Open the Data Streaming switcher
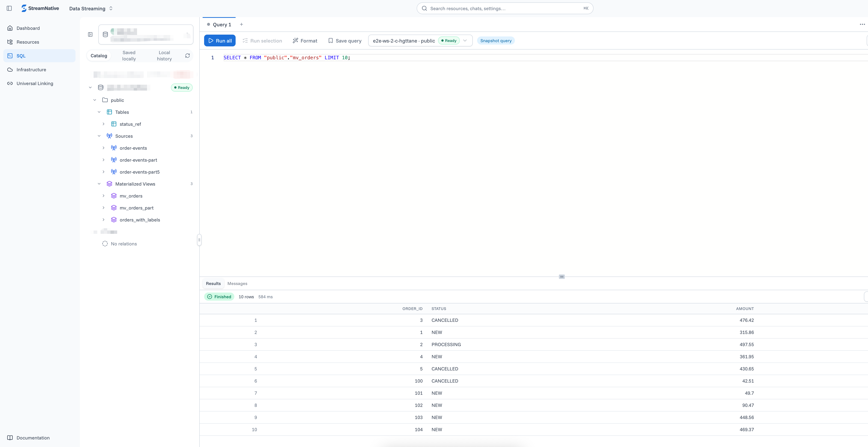This screenshot has height=447, width=868. [x=91, y=8]
